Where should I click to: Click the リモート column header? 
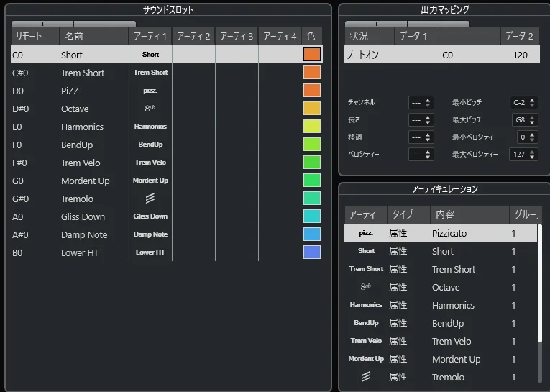click(35, 36)
